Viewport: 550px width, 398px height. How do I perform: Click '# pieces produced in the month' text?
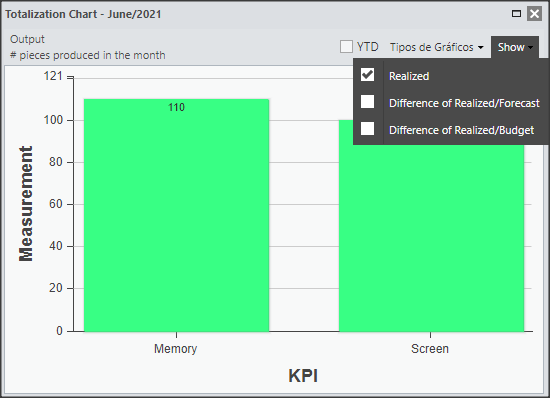[x=88, y=55]
